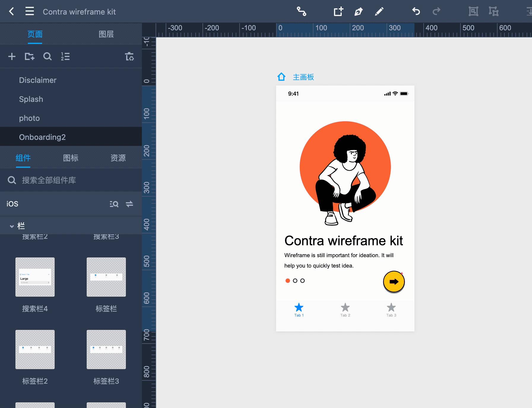Viewport: 532px width, 408px height.
Task: Click the ungroup elements icon
Action: click(x=493, y=12)
